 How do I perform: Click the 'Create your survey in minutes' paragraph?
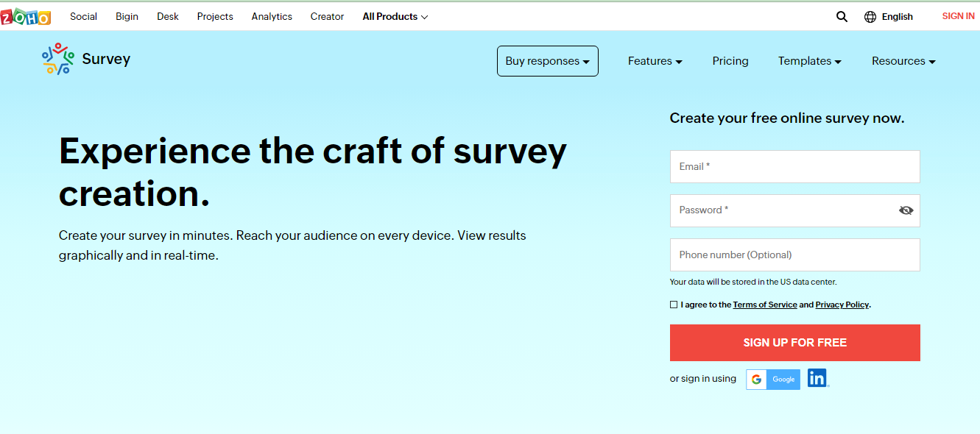point(292,246)
